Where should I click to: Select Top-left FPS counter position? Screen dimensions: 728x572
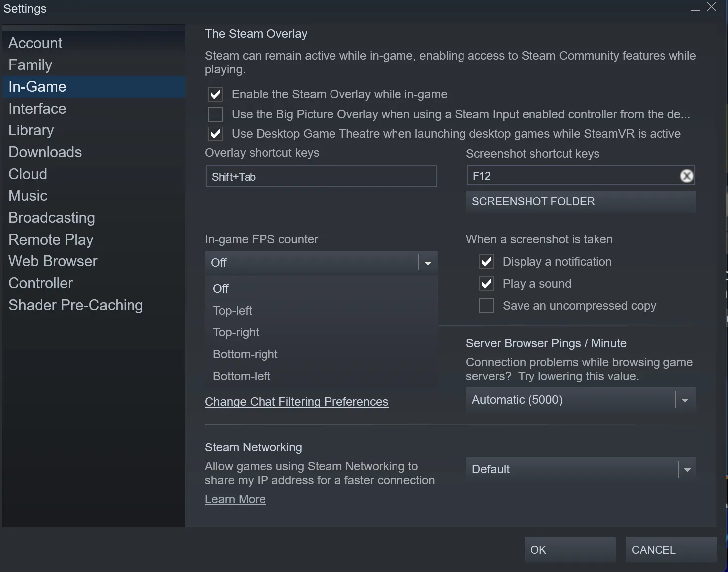pyautogui.click(x=232, y=310)
